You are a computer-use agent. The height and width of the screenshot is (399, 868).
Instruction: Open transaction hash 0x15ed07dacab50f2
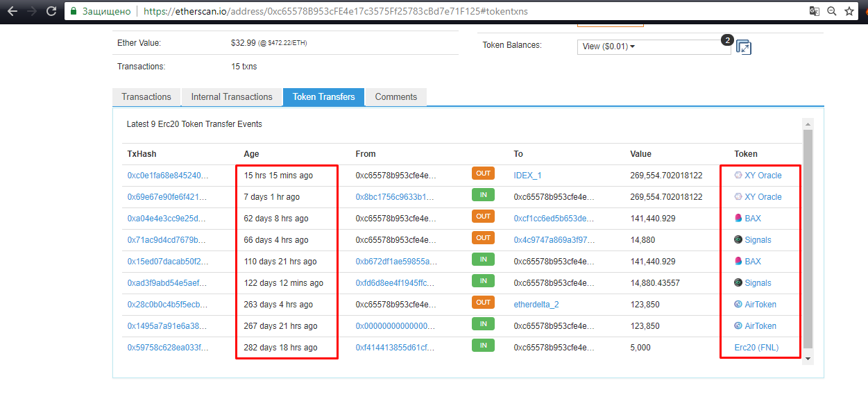pyautogui.click(x=167, y=262)
